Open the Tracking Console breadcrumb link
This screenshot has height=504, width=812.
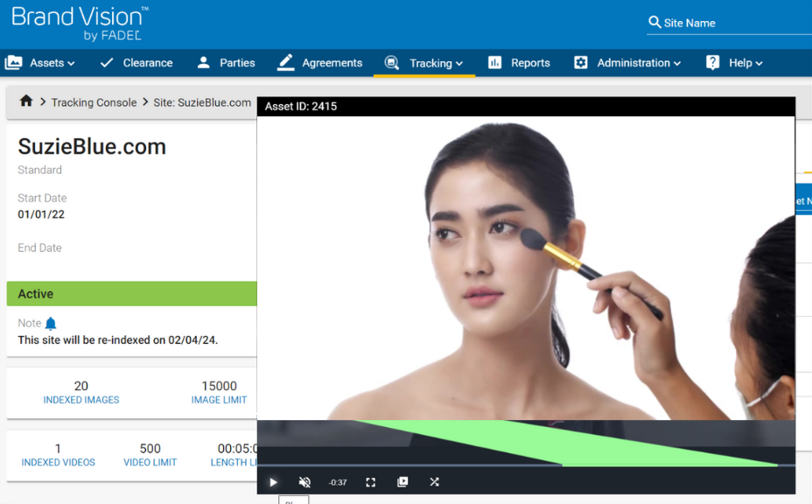pyautogui.click(x=94, y=102)
